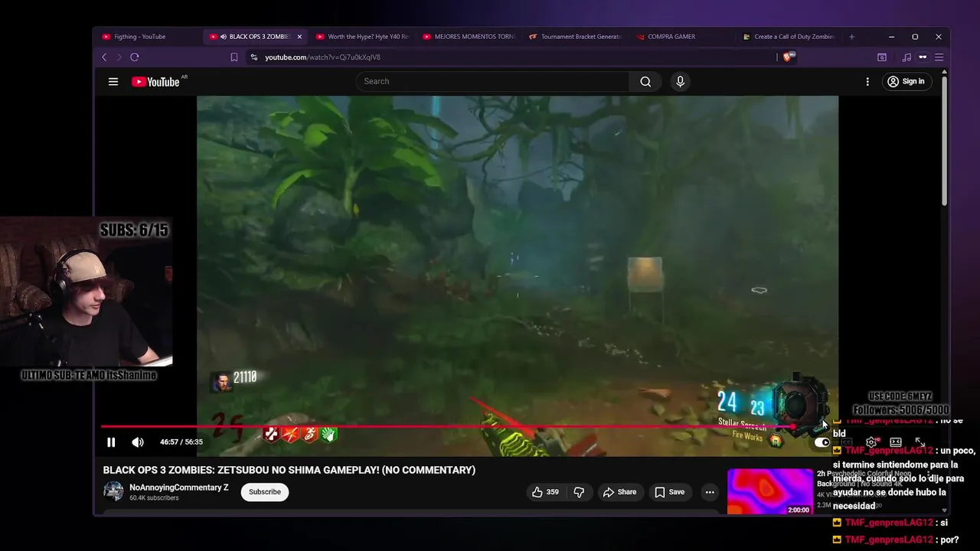
Task: Seek by clicking the red progress bar
Action: coord(447,427)
